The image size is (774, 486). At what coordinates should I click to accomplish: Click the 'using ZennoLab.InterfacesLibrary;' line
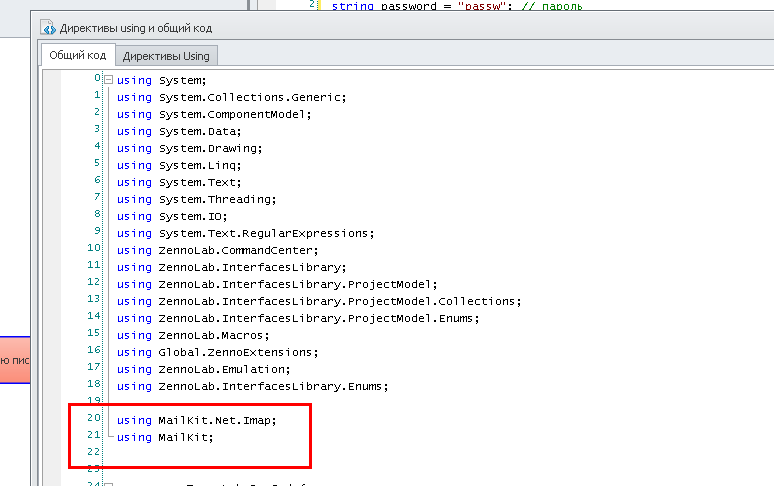pyautogui.click(x=232, y=267)
